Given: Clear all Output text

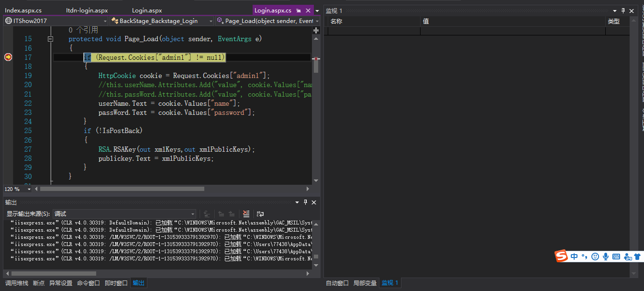Looking at the screenshot, I should pos(246,214).
